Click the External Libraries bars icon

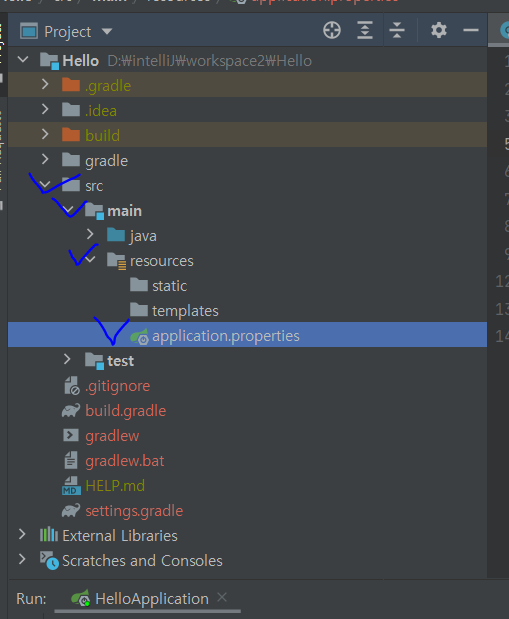pos(49,535)
